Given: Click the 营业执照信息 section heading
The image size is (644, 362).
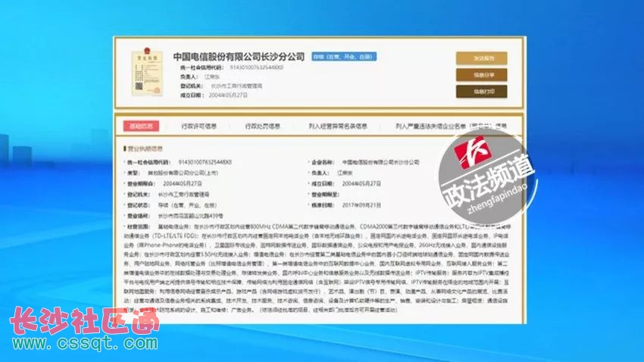Looking at the screenshot, I should (145, 148).
